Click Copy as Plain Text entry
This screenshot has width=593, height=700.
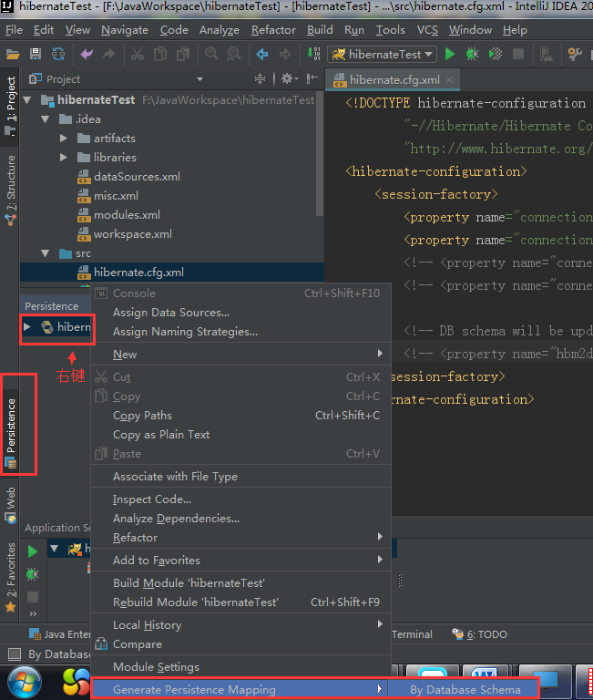coord(241,435)
